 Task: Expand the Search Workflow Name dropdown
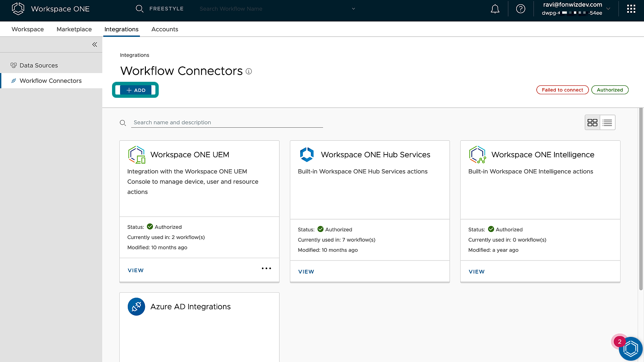(x=353, y=9)
